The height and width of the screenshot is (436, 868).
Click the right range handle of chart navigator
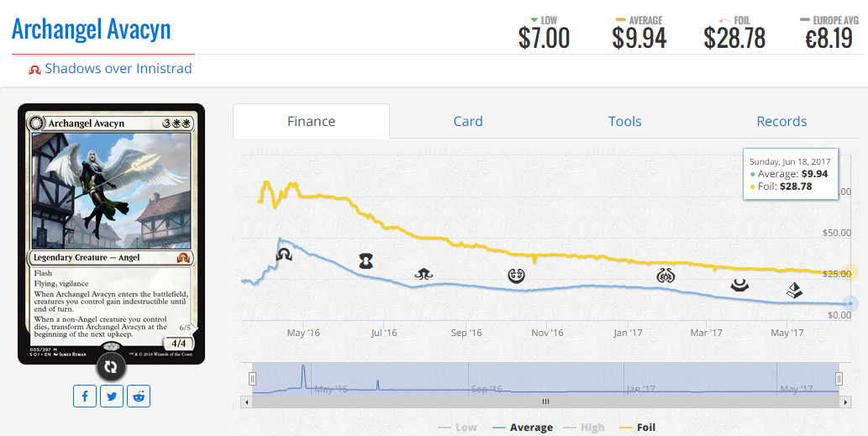coord(839,379)
